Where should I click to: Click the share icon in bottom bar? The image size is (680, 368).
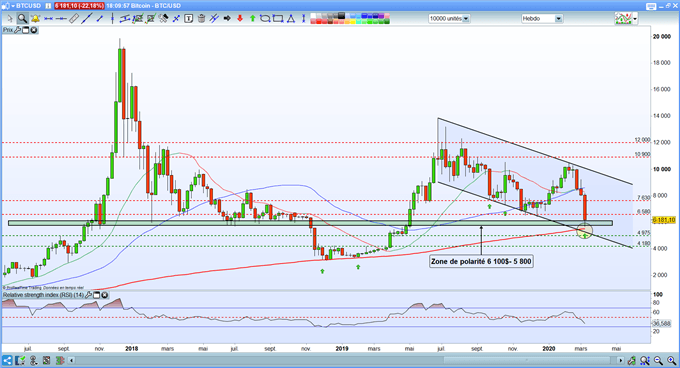7,360
